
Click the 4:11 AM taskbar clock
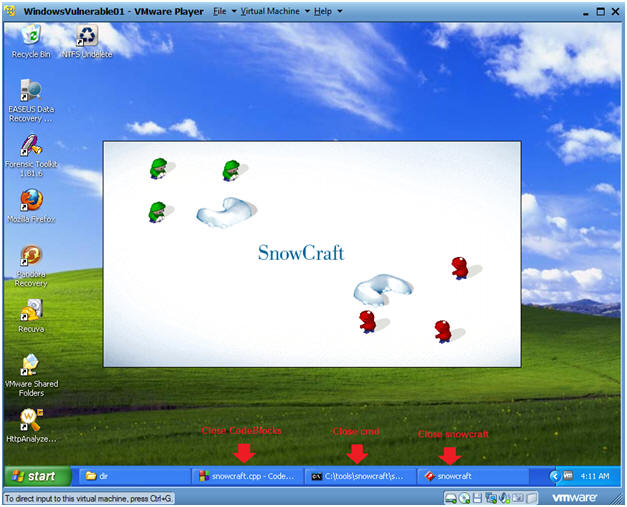(595, 476)
